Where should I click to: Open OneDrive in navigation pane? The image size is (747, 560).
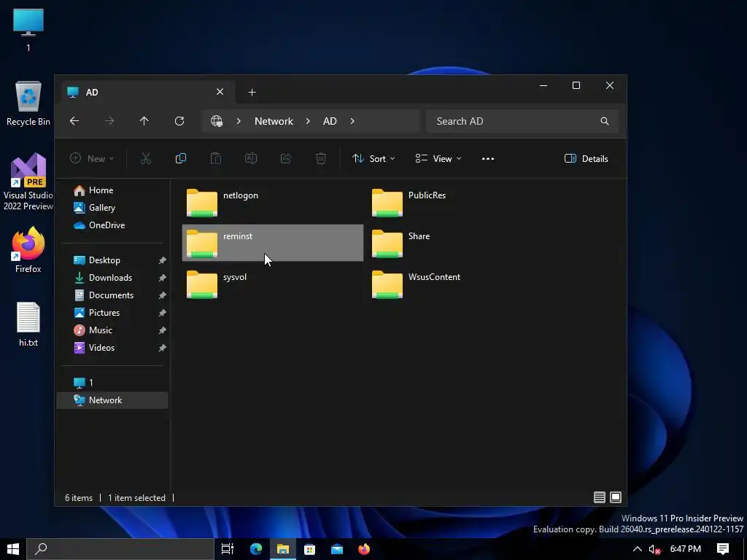coord(112,225)
